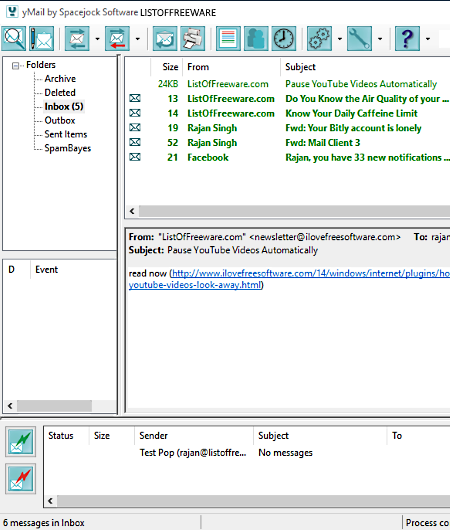Open the dropdown arrow beside help icon
This screenshot has width=450, height=530.
click(x=428, y=39)
